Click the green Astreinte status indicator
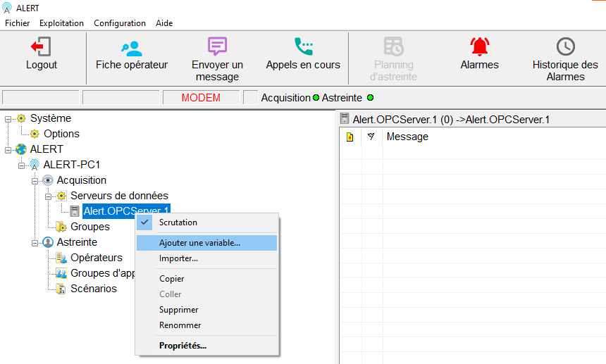Screen dimensions: 606x364 (370, 98)
